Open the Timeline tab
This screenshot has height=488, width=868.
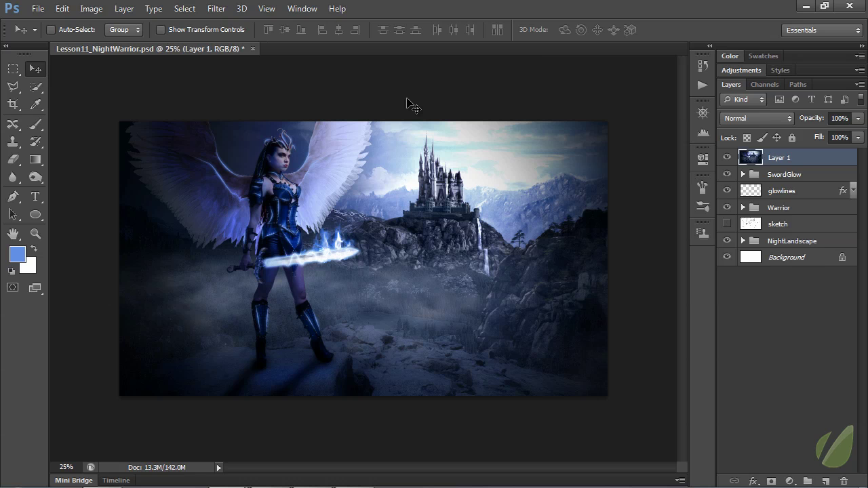116,481
